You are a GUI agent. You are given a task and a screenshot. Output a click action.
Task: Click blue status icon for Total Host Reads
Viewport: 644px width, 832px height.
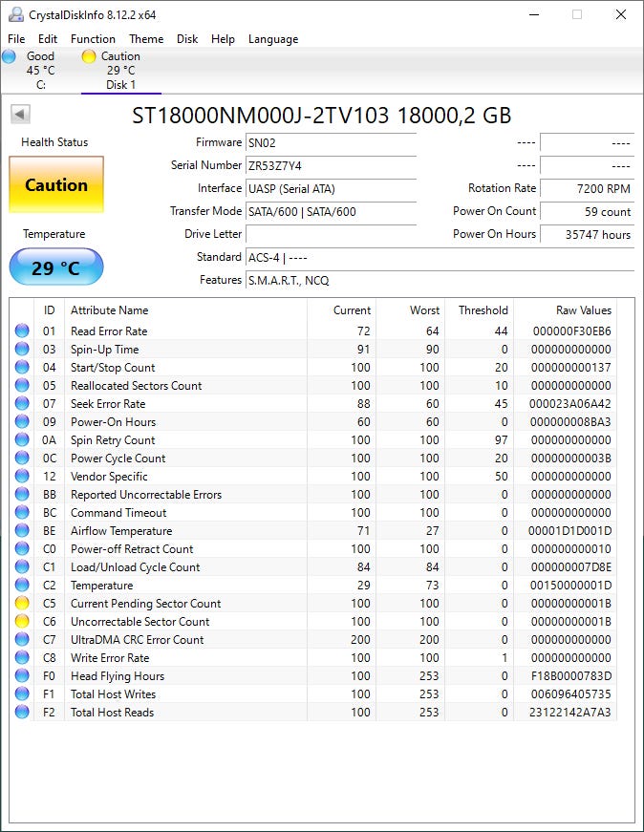pos(22,713)
